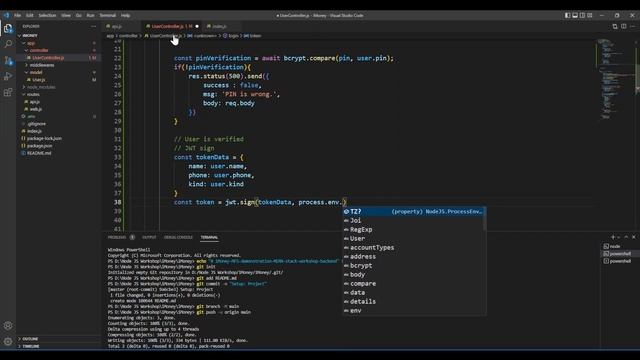Open the Go menu
Screen dimensions: 640x360
pos(78,15)
